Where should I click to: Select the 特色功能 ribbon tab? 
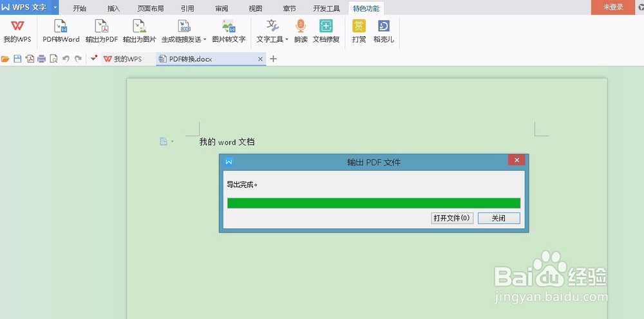(366, 8)
